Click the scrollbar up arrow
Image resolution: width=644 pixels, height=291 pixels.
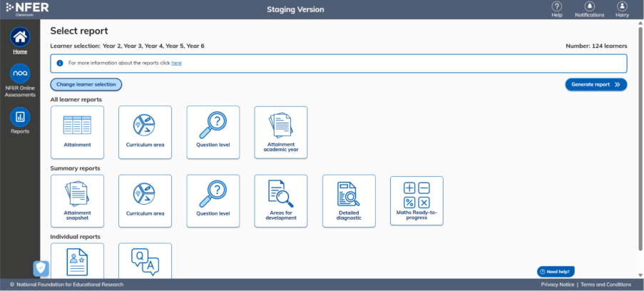(640, 23)
